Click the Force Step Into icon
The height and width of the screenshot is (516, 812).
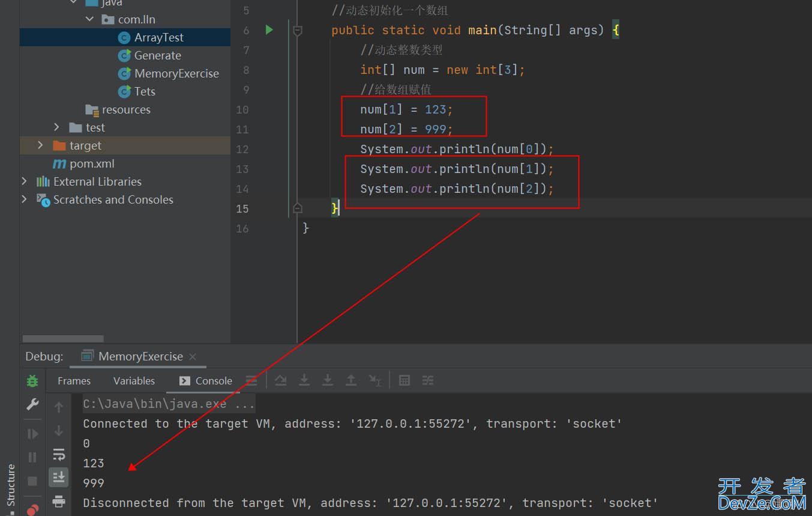[328, 380]
